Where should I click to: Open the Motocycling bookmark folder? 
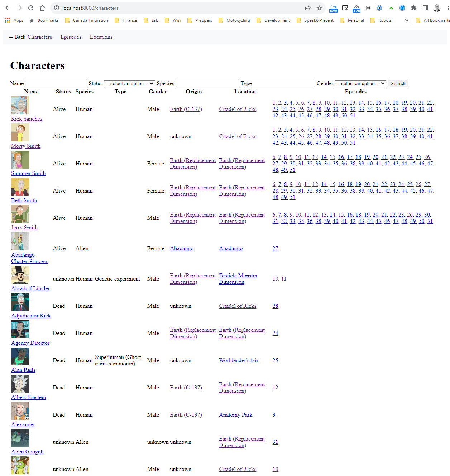[234, 20]
